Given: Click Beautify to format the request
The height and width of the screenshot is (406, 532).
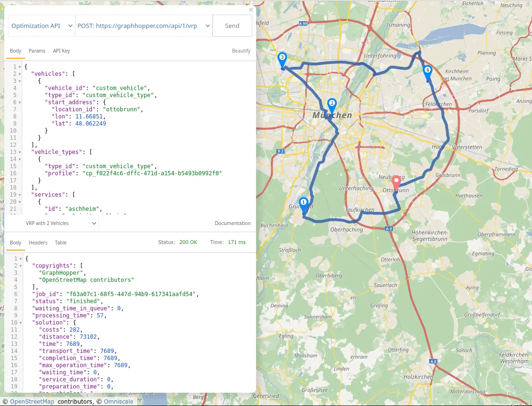Looking at the screenshot, I should pyautogui.click(x=241, y=51).
